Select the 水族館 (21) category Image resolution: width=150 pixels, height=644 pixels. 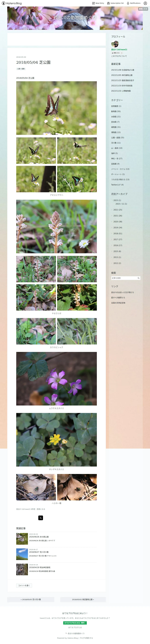tap(116, 117)
